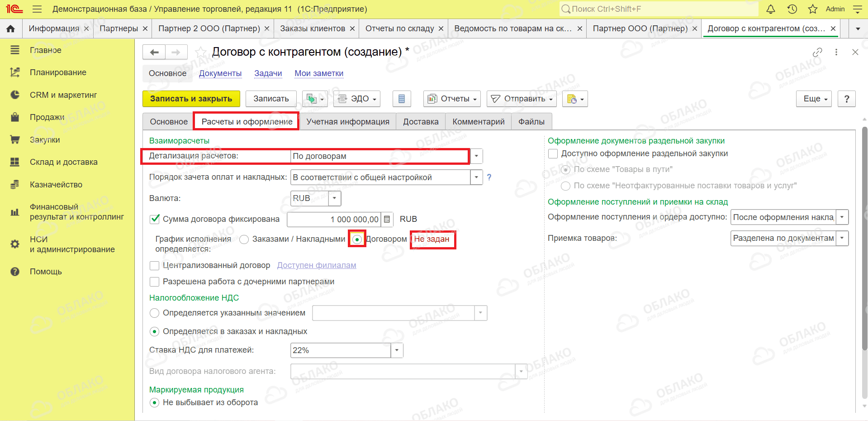Select Заказами / Накладными radio button

[x=244, y=239]
